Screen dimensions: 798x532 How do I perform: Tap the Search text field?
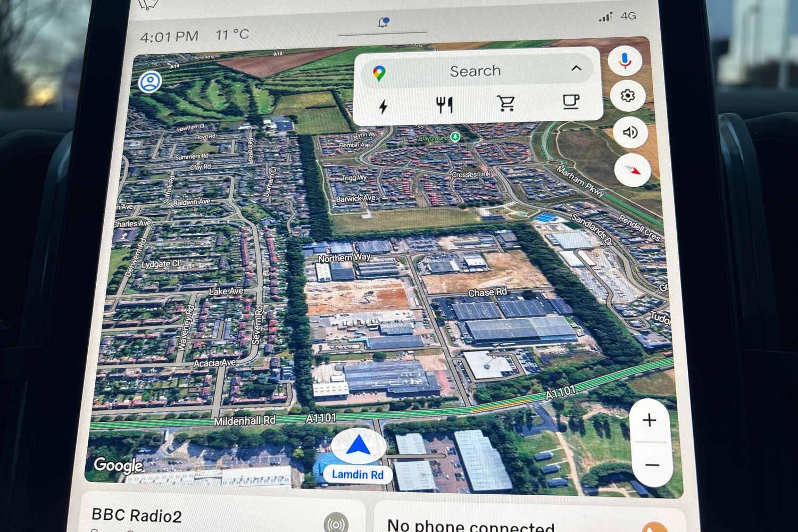coord(475,71)
